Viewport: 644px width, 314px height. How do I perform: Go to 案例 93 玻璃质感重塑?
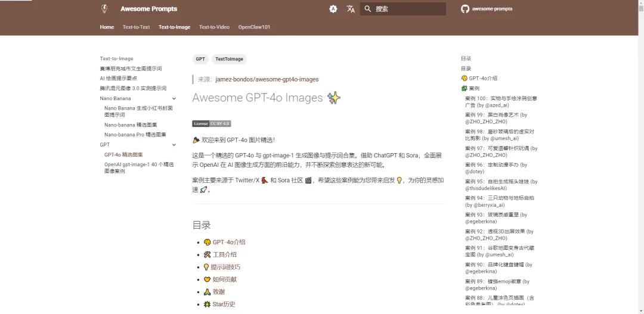pos(496,218)
